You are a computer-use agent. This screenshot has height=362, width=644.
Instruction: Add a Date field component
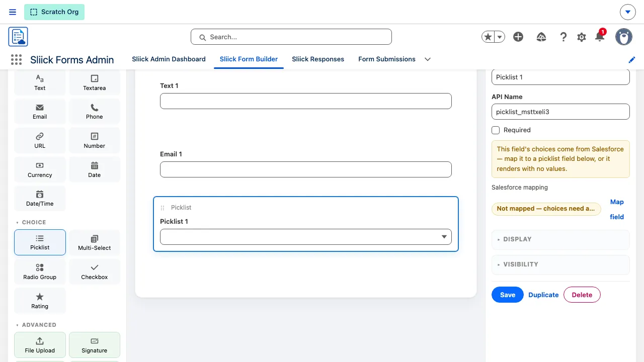[95, 170]
